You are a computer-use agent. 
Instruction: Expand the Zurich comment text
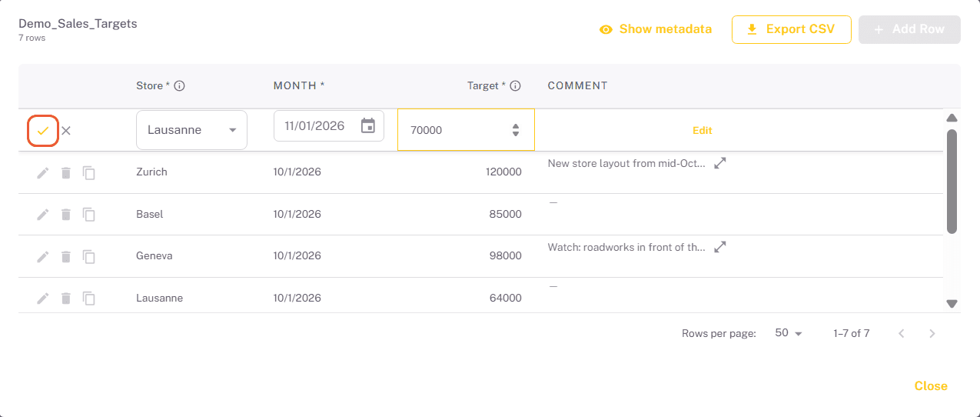[x=720, y=163]
